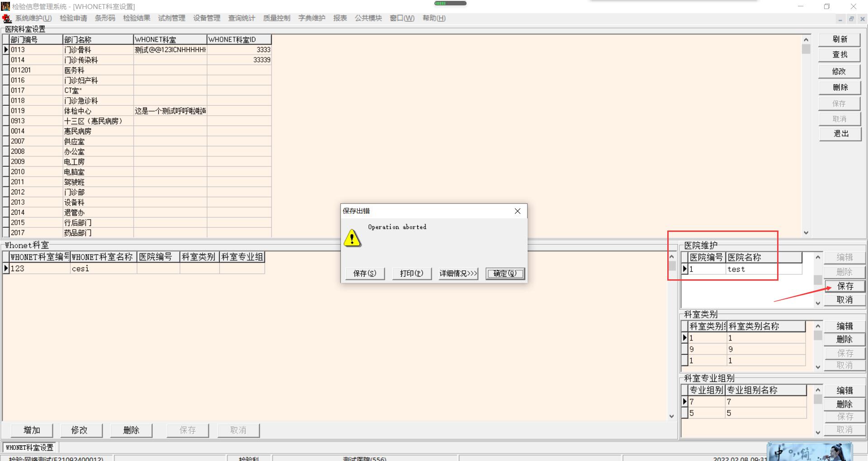The image size is (868, 461).
Task: Open the 条形码 menu
Action: (x=105, y=18)
